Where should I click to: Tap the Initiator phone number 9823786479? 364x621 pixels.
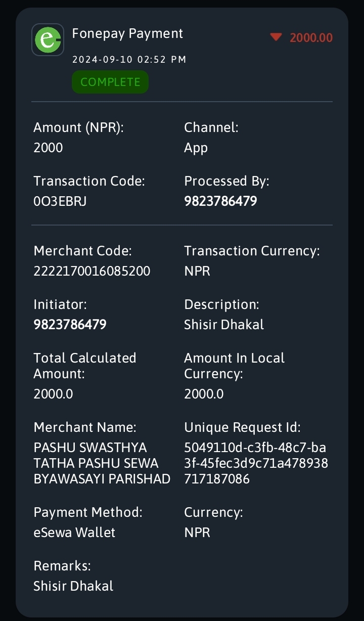tap(70, 325)
